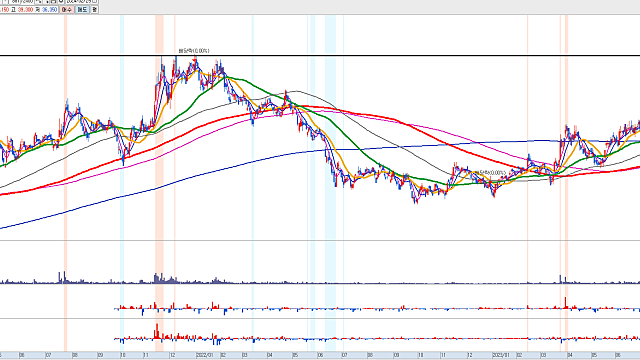Click the blue 매도 sell button
Screen dimensions: 640x360
click(82, 9)
